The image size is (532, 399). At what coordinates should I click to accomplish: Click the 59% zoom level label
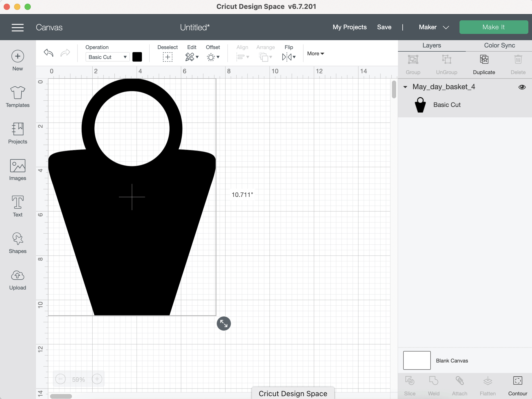tap(78, 379)
